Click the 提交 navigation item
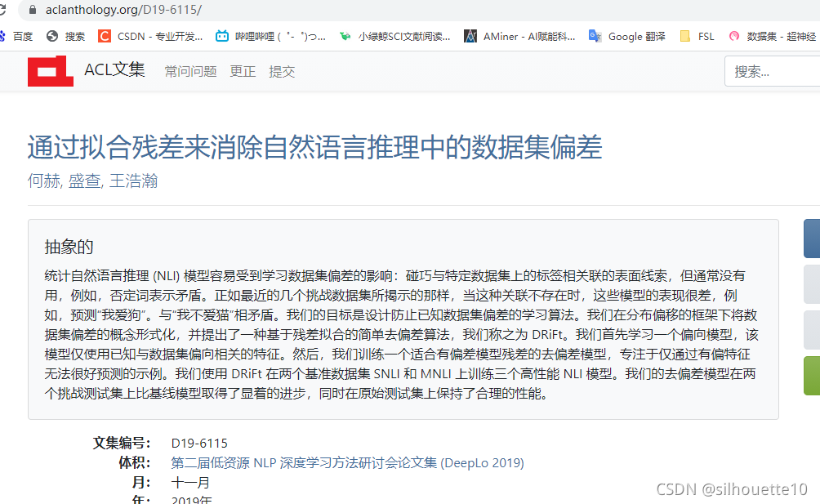Screen dimensions: 820x504 282,72
